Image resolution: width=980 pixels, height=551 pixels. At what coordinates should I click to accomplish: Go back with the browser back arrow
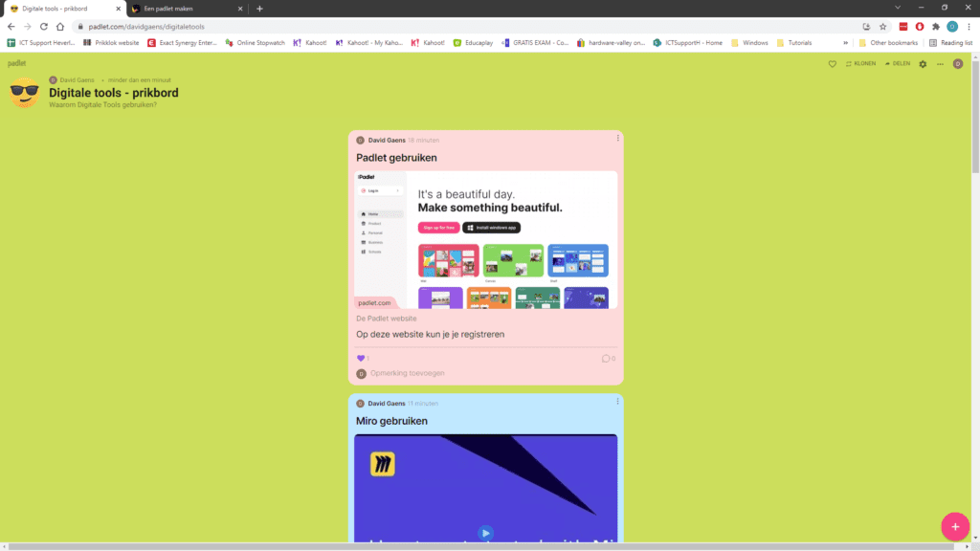click(x=11, y=26)
